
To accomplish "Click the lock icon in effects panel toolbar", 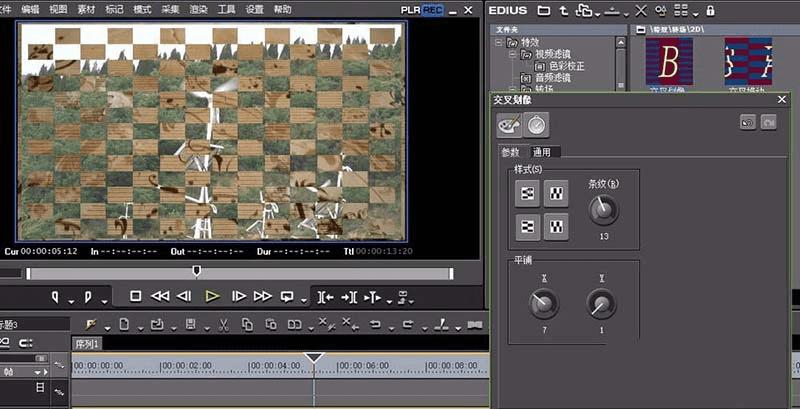I will click(x=710, y=11).
